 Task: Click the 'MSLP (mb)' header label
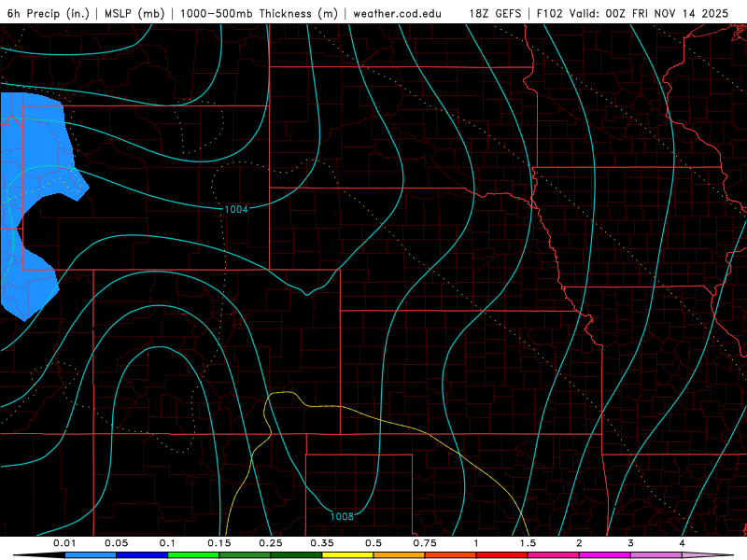tap(134, 13)
